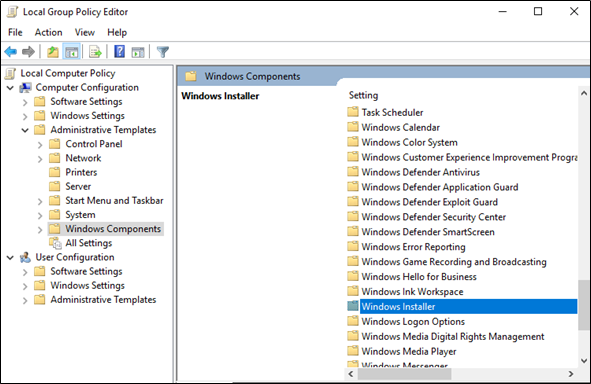The height and width of the screenshot is (384, 591).
Task: Click the Task Scheduler folder icon
Action: (x=353, y=112)
